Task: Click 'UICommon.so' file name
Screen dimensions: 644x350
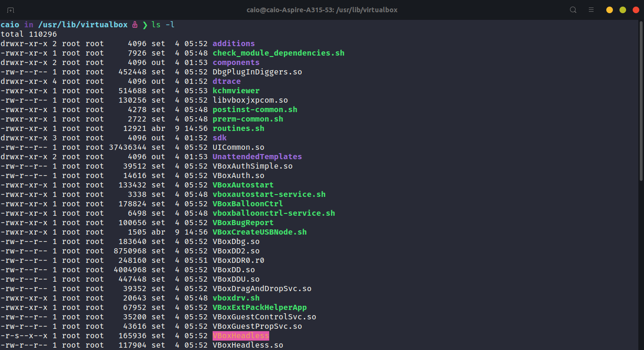Action: (239, 147)
